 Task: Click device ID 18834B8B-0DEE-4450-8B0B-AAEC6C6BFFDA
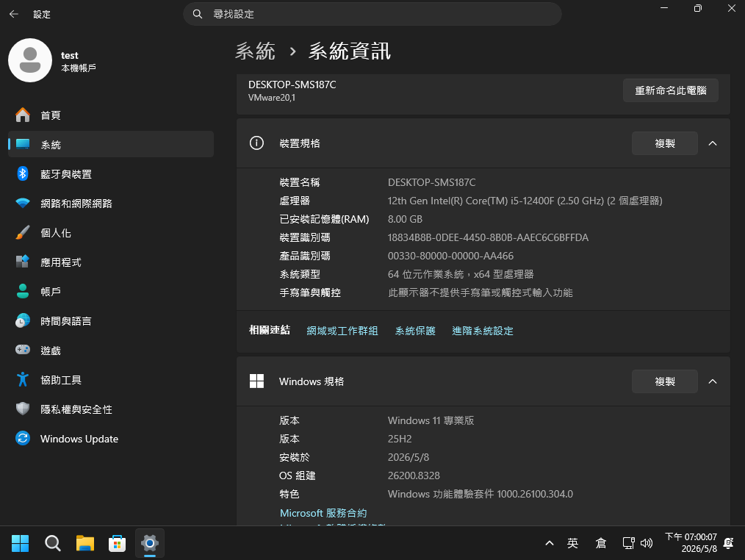[488, 237]
